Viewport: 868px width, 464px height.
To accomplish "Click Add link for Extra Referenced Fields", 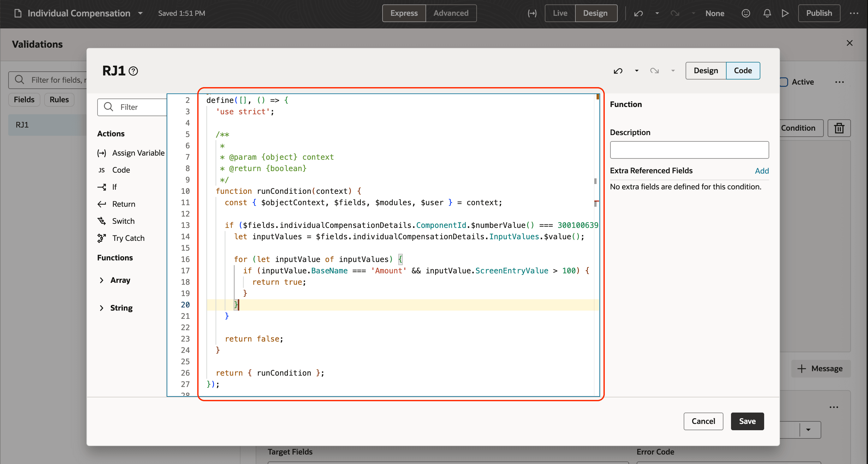I will 762,171.
